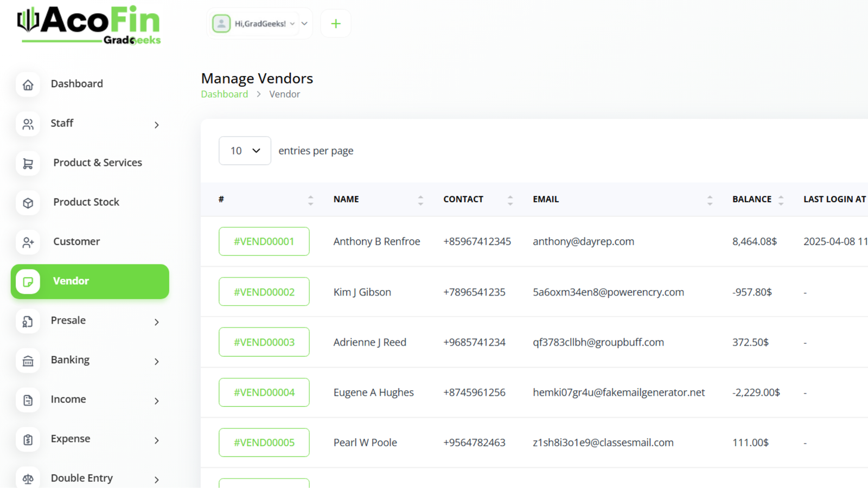The width and height of the screenshot is (868, 488).
Task: Follow the Dashboard breadcrumb link
Action: click(x=224, y=94)
